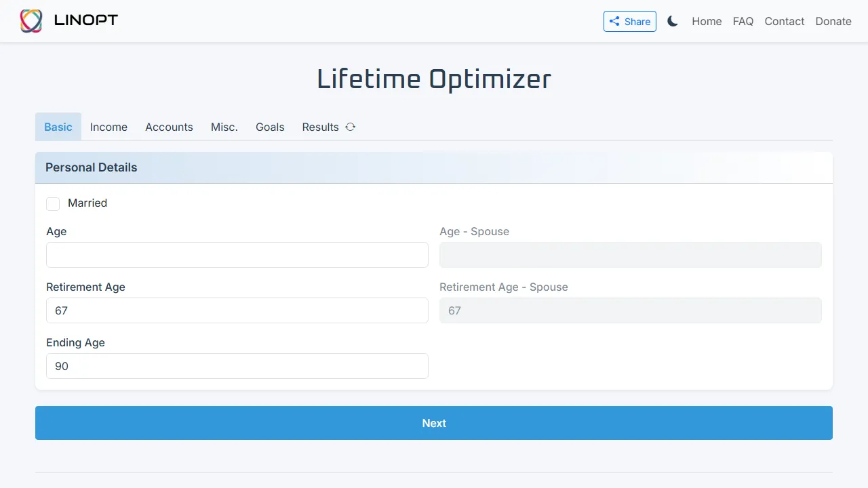Open the Results tab
Viewport: 868px width, 488px height.
click(320, 127)
